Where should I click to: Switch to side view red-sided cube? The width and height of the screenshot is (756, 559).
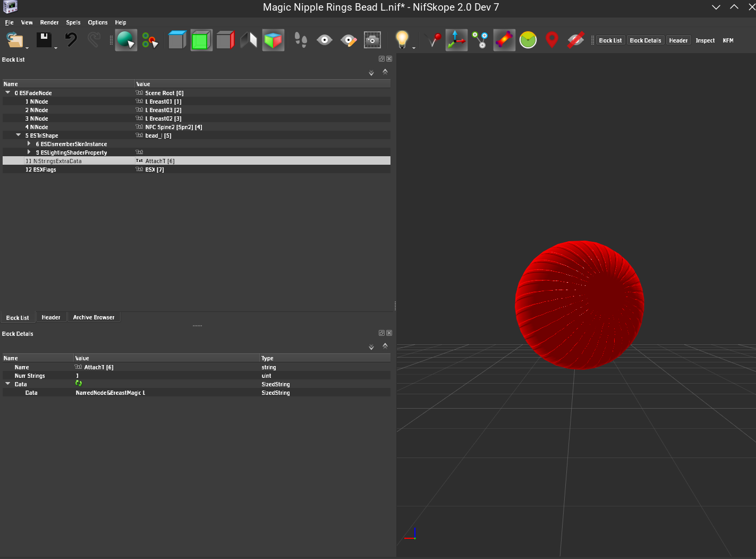pyautogui.click(x=225, y=40)
